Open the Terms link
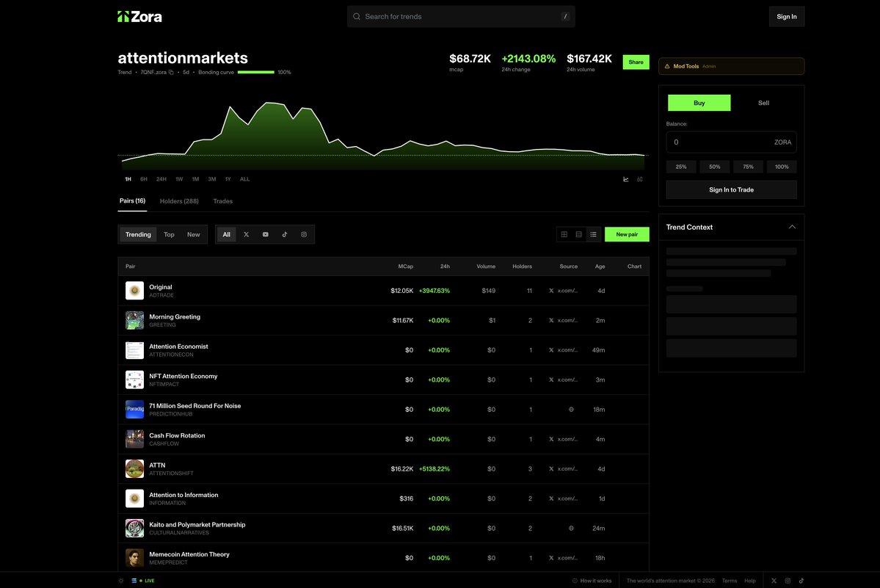Screen dimensions: 880x588 click(730, 581)
